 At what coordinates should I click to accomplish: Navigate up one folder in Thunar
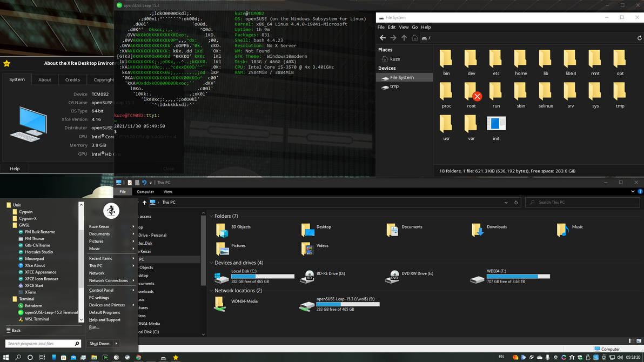click(x=404, y=38)
